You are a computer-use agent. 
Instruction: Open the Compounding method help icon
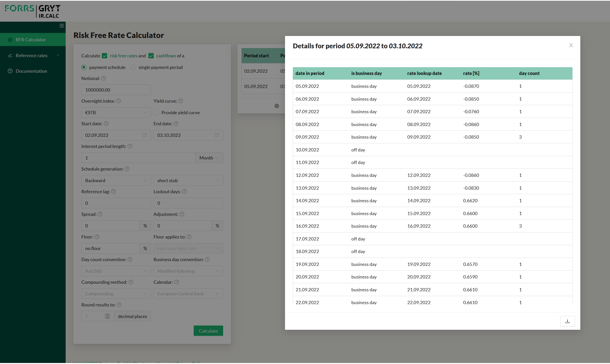point(131,282)
